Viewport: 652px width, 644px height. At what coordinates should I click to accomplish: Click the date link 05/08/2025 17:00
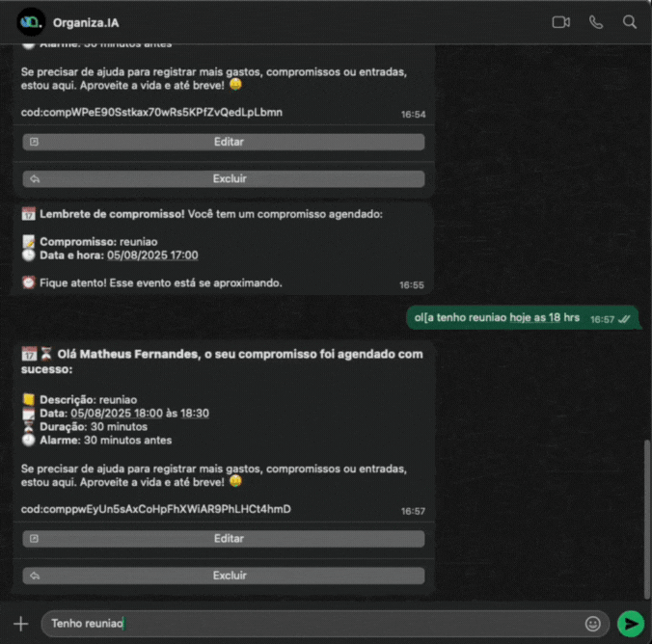tap(152, 255)
